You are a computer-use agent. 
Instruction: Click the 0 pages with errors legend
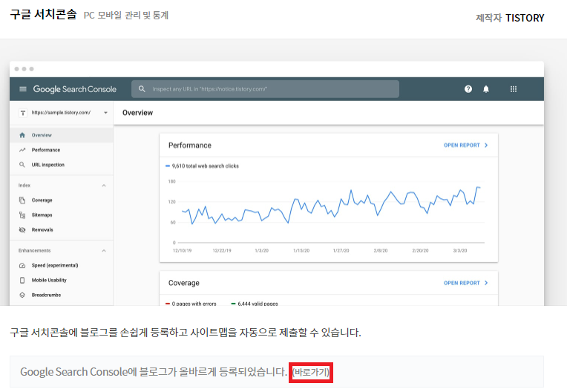191,304
